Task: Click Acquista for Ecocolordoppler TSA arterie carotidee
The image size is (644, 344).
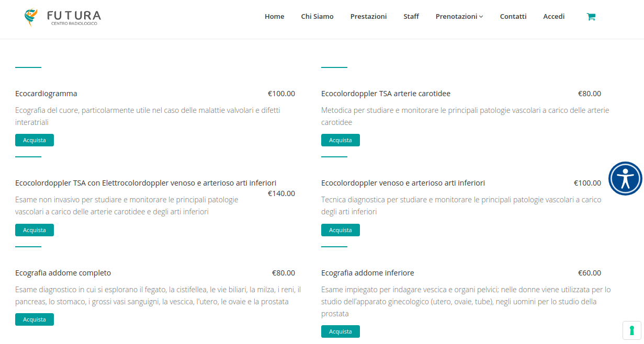Action: [341, 140]
